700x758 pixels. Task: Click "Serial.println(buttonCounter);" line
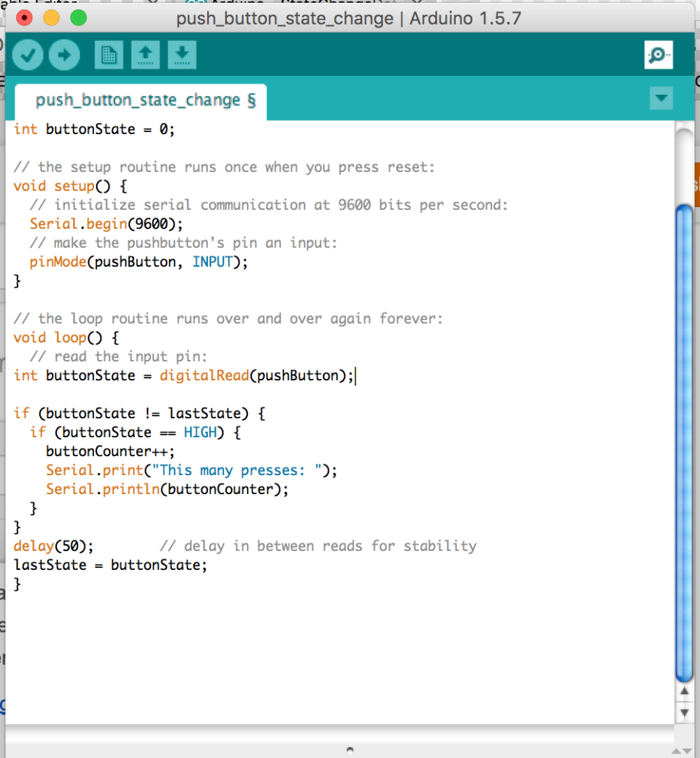[167, 489]
